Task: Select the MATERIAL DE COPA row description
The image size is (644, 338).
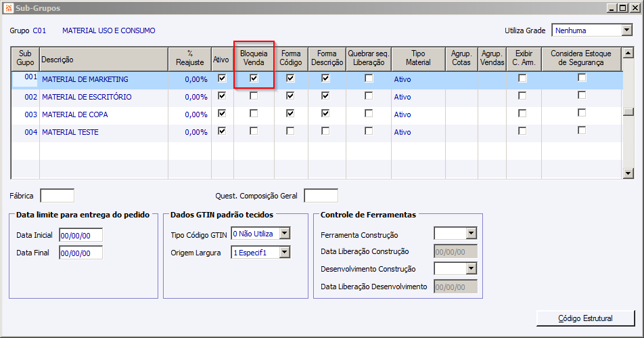Action: [x=74, y=114]
